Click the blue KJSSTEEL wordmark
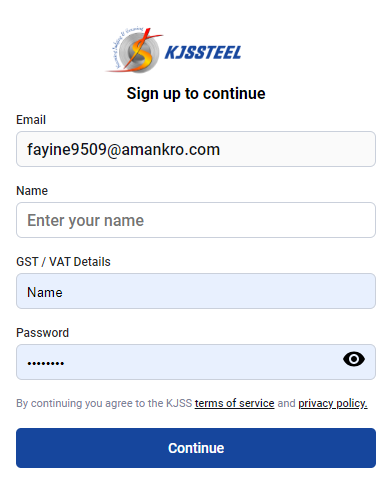The height and width of the screenshot is (493, 389). tap(203, 53)
